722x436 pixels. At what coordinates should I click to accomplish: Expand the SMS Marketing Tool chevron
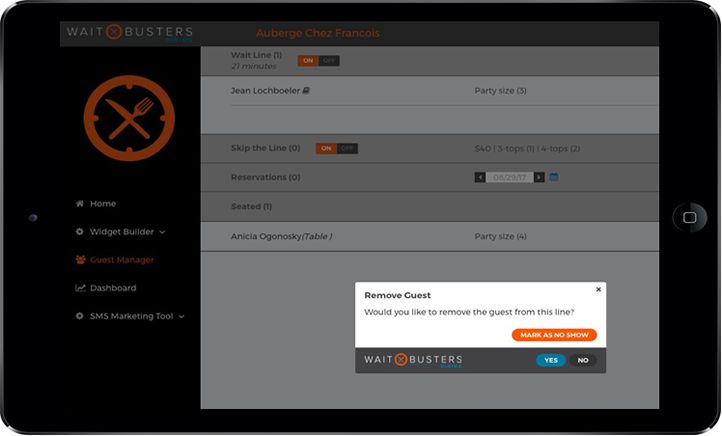[181, 316]
